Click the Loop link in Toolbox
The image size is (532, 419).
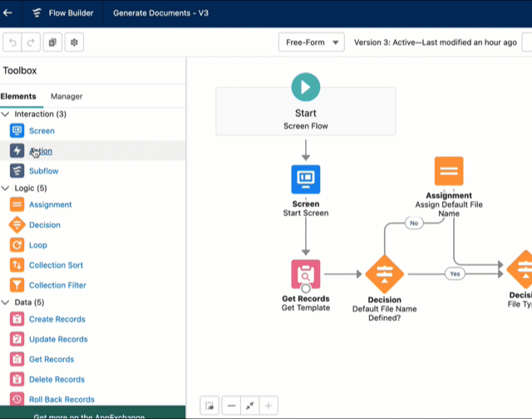click(38, 245)
